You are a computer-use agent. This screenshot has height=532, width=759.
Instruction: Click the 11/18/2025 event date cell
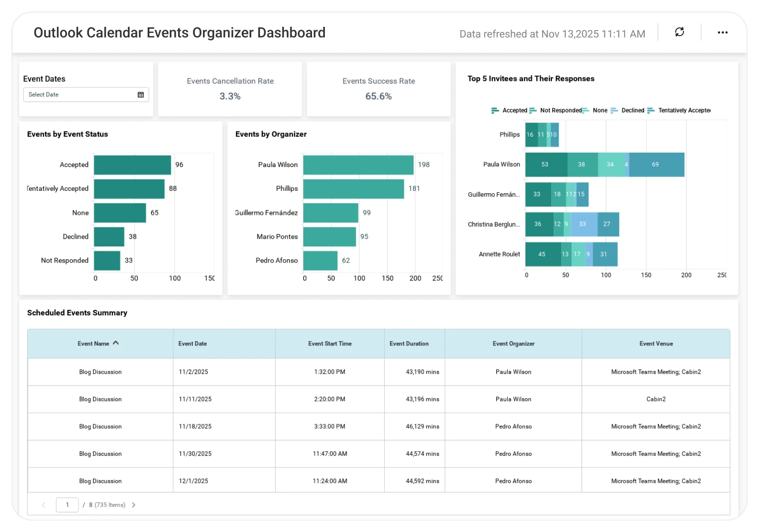pos(224,426)
